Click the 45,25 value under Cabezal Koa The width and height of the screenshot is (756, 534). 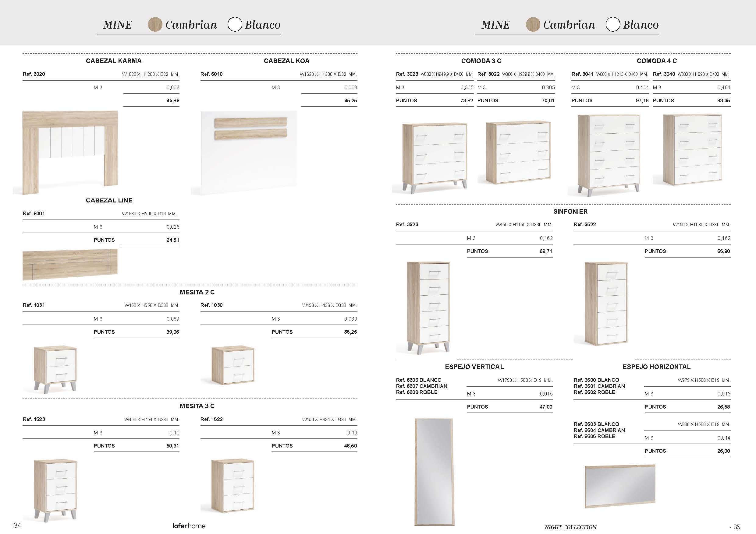tap(351, 101)
